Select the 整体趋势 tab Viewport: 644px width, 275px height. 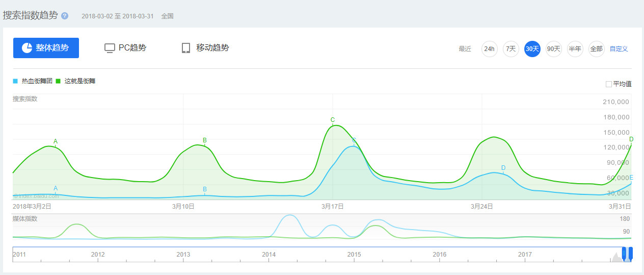pos(46,48)
